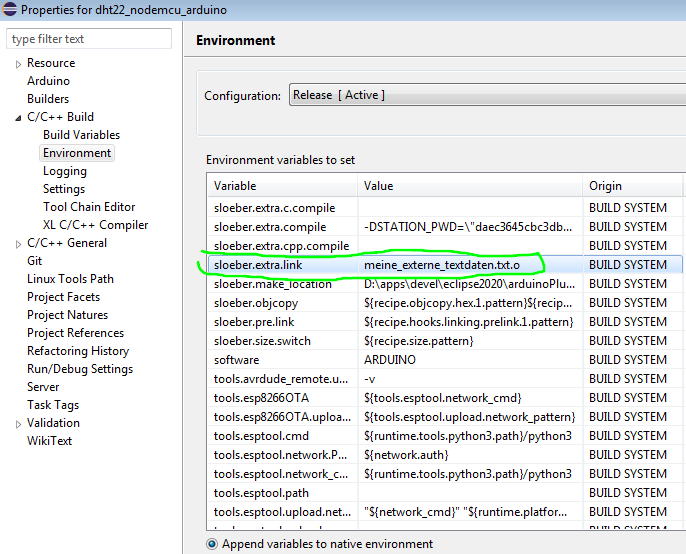Select the tools.esptool.path variable
This screenshot has height=554, width=686.
click(261, 493)
